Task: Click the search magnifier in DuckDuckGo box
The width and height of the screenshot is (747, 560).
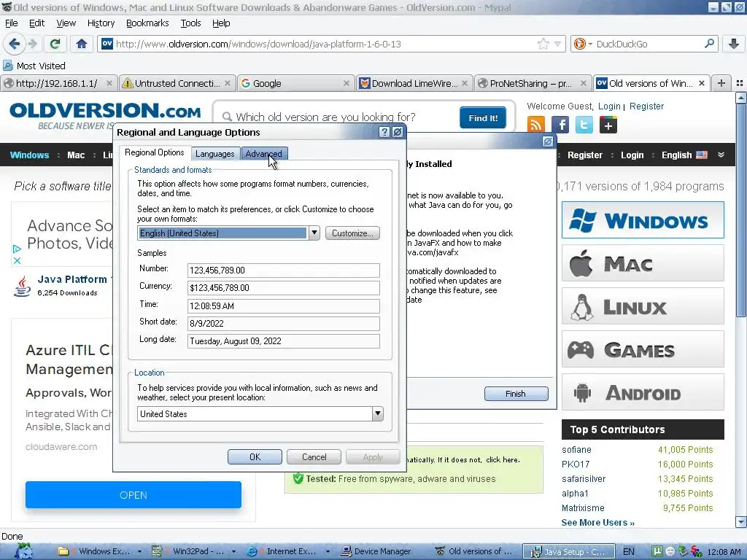Action: (709, 44)
